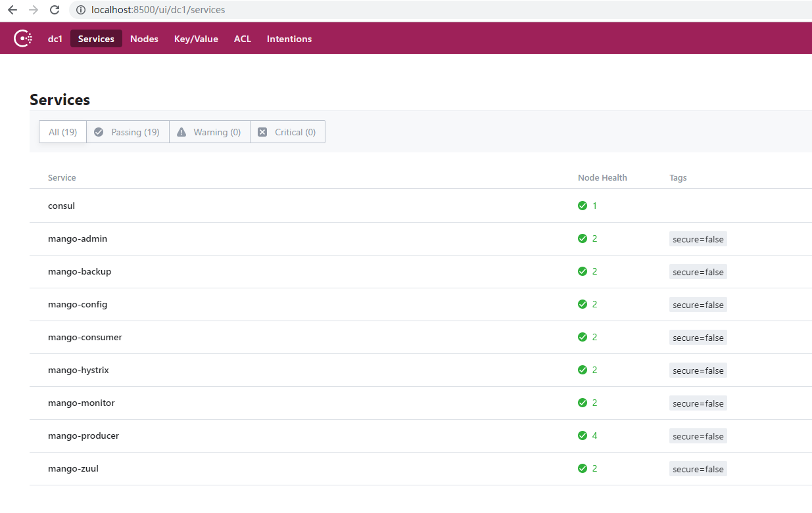Navigate to the Intentions page

(289, 39)
